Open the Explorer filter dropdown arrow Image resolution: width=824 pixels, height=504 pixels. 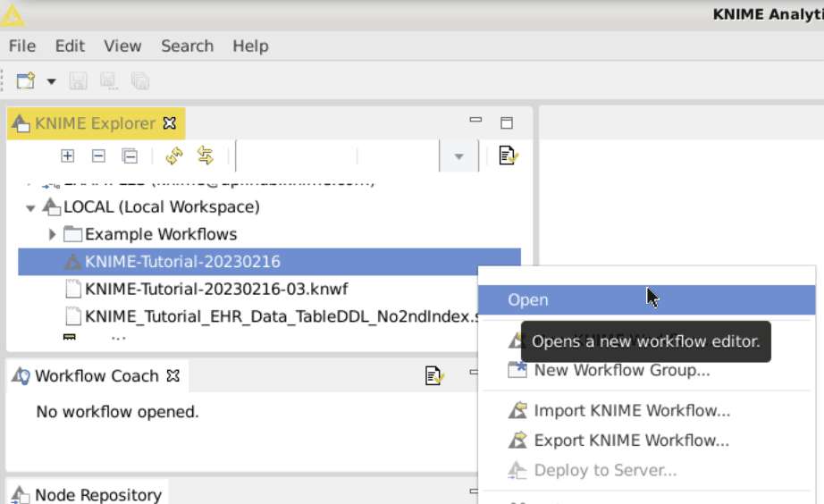(x=458, y=156)
